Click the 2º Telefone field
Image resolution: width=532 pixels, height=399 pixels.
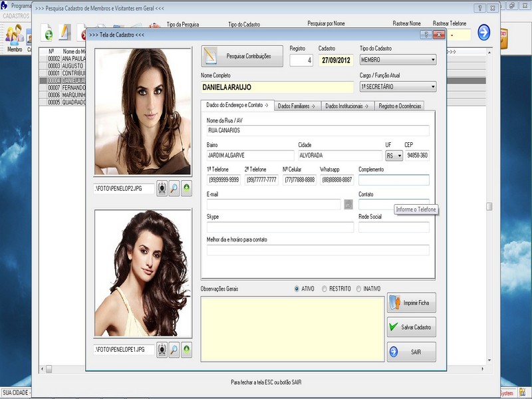(x=261, y=180)
